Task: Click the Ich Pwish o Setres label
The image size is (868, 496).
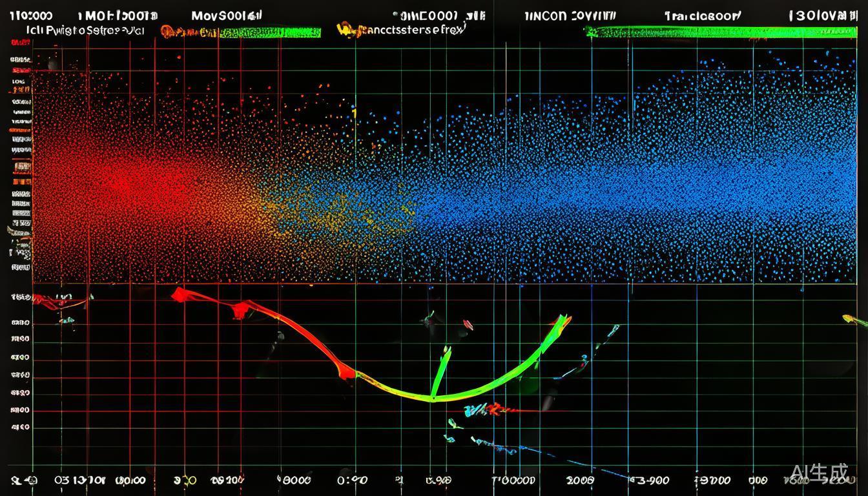Action: click(x=84, y=30)
